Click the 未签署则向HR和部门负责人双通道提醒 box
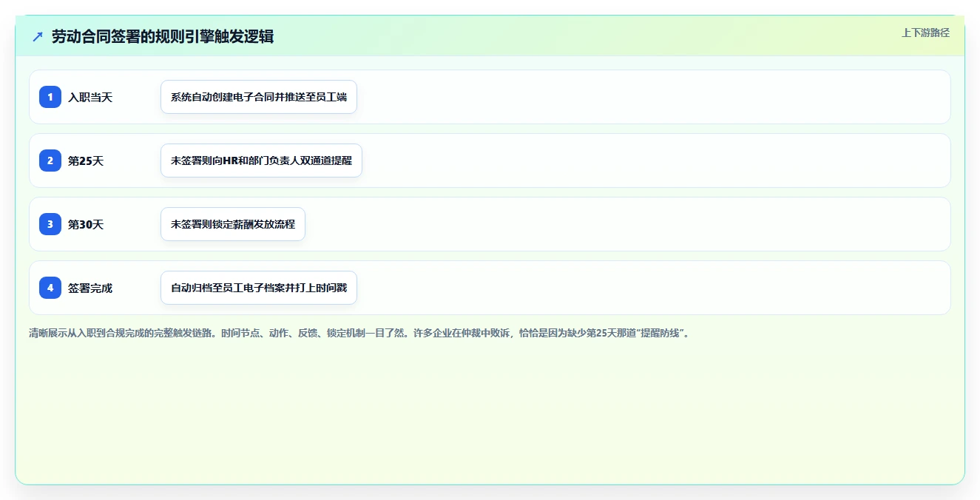The width and height of the screenshot is (980, 500). tap(261, 161)
